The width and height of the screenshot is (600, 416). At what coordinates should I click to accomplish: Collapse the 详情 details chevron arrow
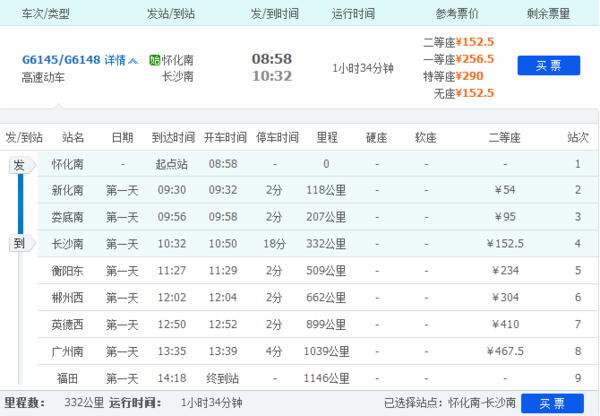tap(134, 60)
